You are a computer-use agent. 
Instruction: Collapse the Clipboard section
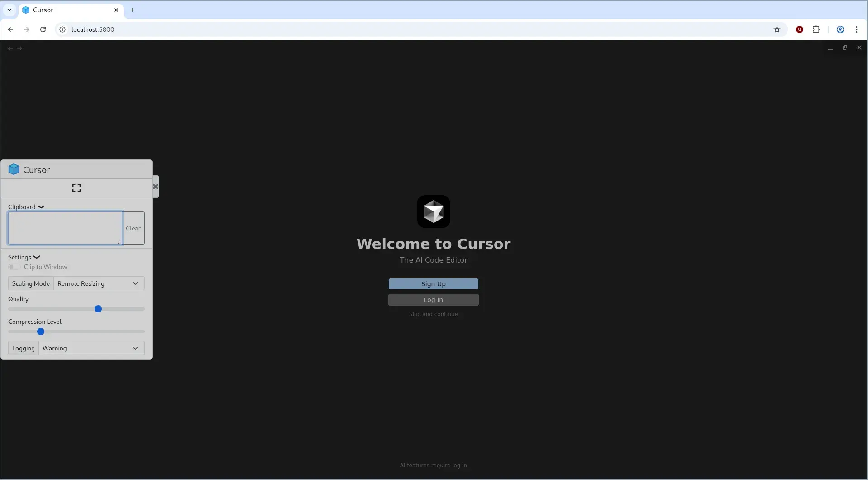[x=26, y=207]
